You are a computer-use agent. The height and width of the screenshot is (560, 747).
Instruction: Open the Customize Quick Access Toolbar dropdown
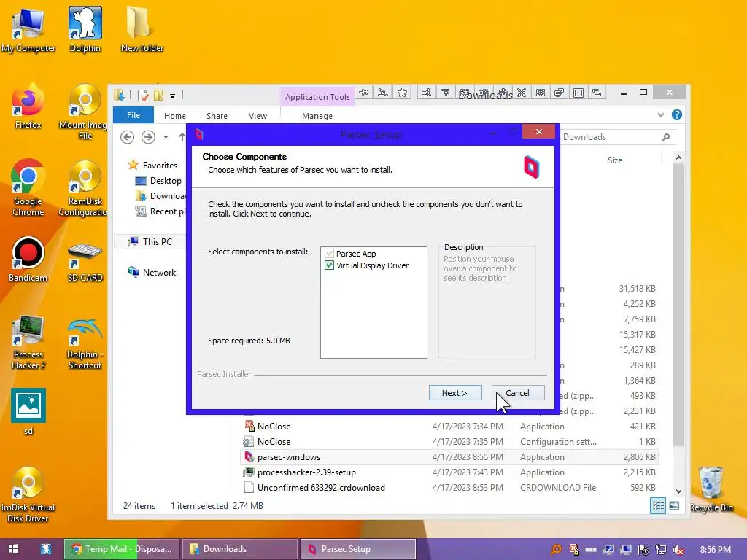point(172,96)
